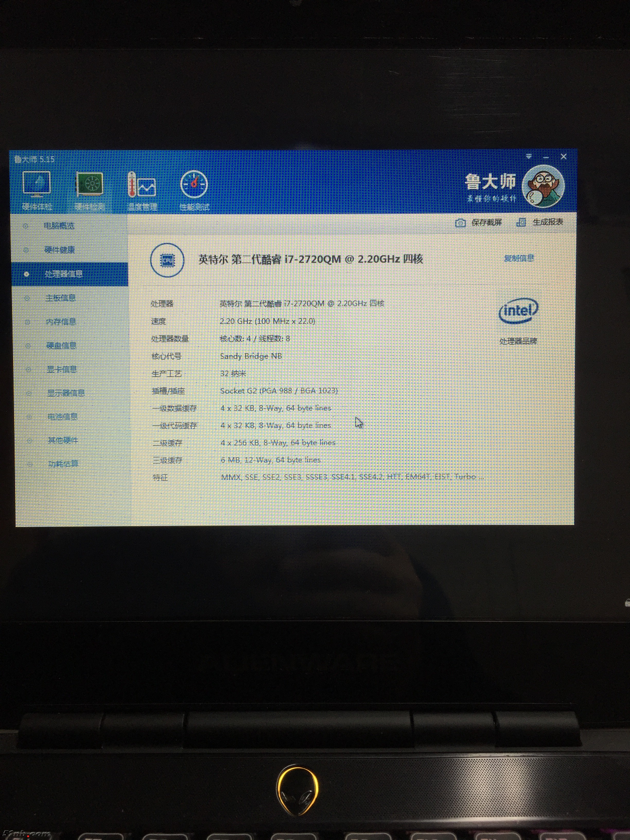Open 主板信息 motherboard info

[x=60, y=298]
